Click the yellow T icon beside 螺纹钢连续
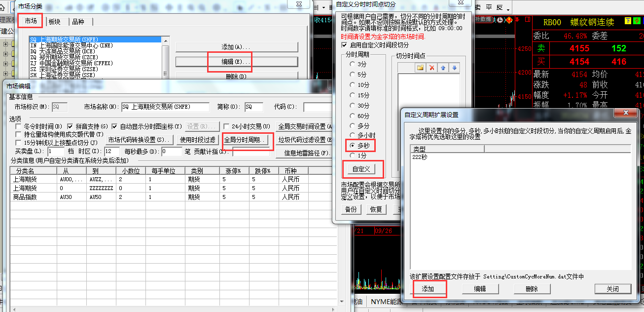 click(627, 21)
